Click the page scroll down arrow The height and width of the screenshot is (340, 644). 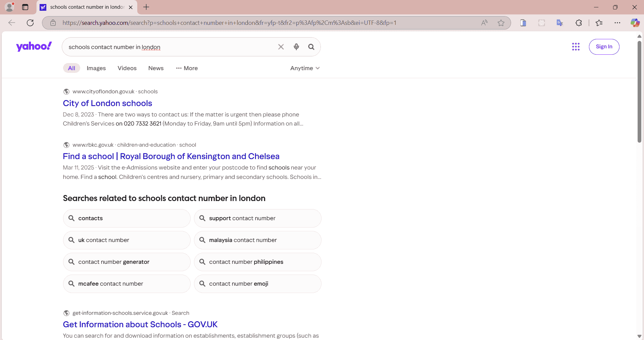pyautogui.click(x=639, y=336)
